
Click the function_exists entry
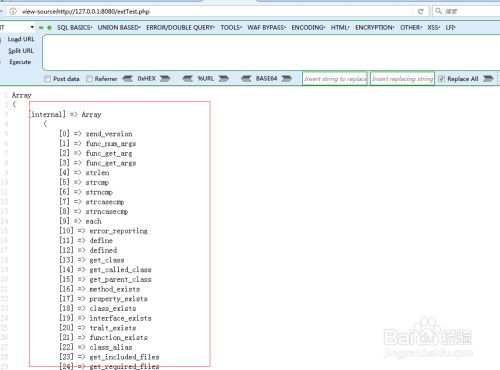119,337
